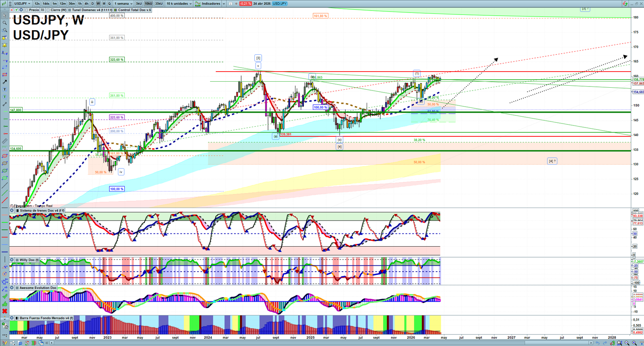Image resolution: width=644 pixels, height=346 pixels.
Task: Click the red plus icon beside Precio
Action: click(x=12, y=10)
